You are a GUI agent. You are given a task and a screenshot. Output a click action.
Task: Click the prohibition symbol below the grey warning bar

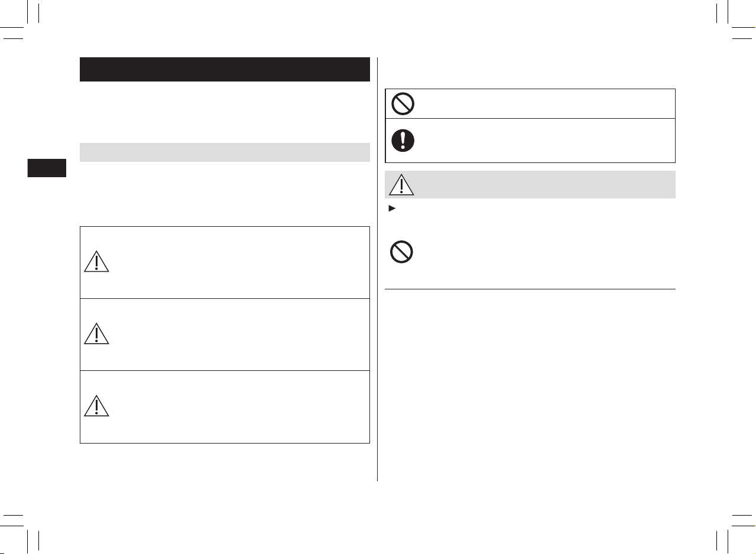(401, 253)
